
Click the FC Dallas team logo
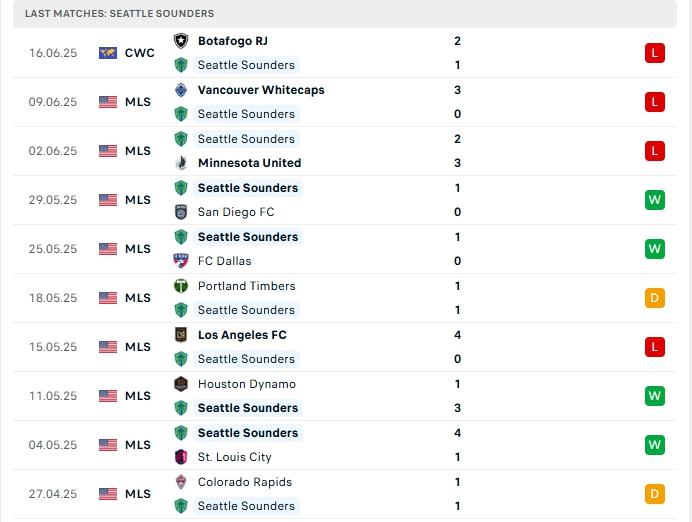point(181,261)
